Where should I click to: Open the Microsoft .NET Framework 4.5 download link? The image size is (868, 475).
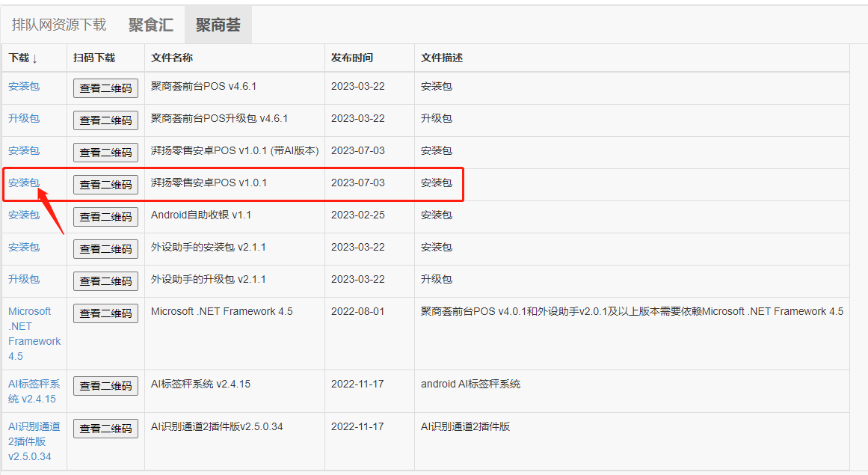pyautogui.click(x=34, y=334)
